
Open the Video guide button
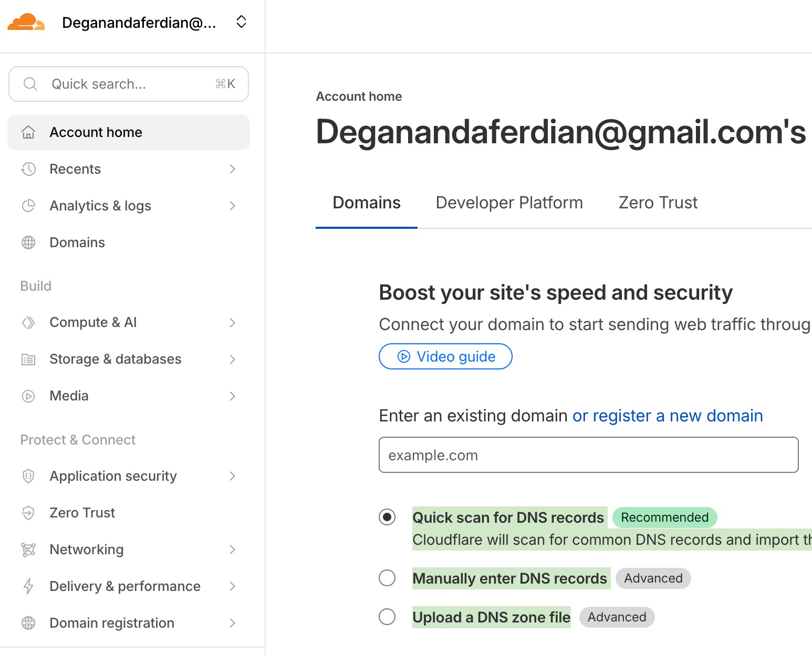(x=445, y=357)
